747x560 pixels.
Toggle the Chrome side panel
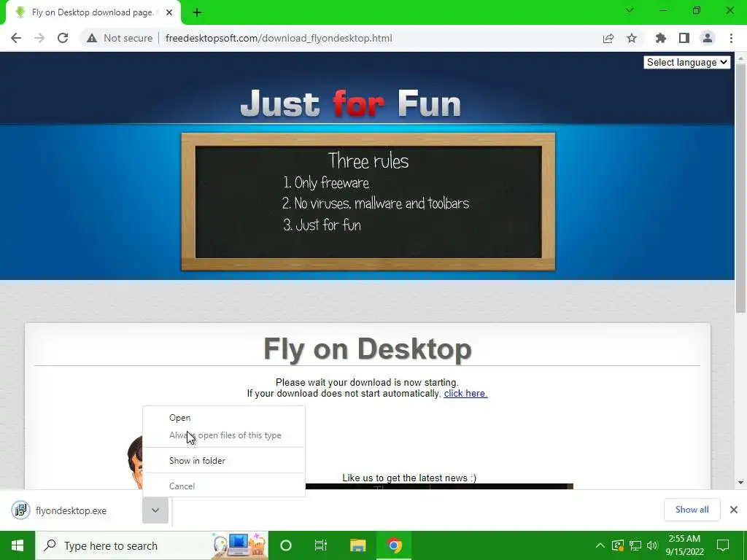(x=684, y=38)
